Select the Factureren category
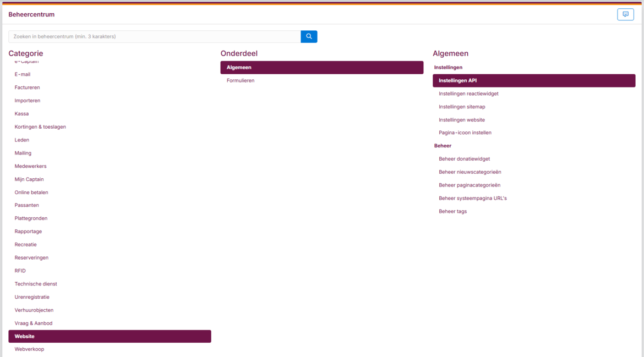644x357 pixels. point(27,87)
